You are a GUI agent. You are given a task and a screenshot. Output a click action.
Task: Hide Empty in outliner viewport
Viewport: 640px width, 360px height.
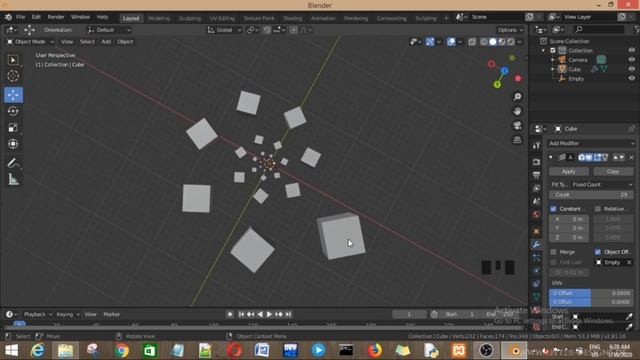(631, 78)
